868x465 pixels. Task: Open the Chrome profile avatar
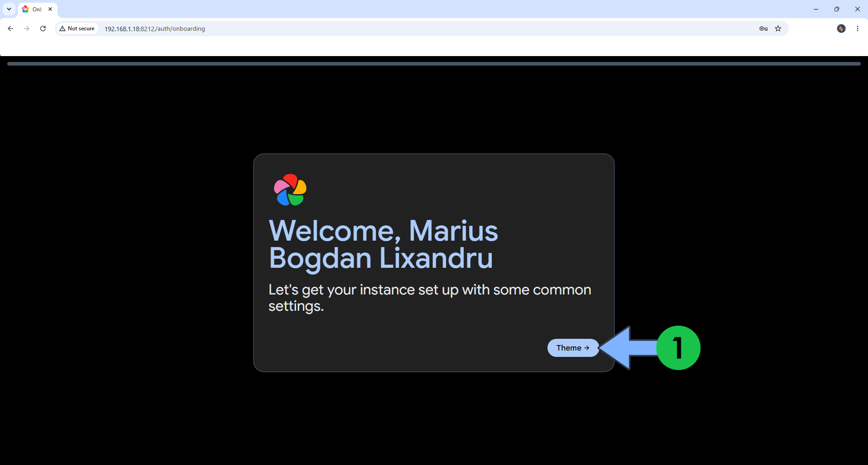(x=841, y=28)
